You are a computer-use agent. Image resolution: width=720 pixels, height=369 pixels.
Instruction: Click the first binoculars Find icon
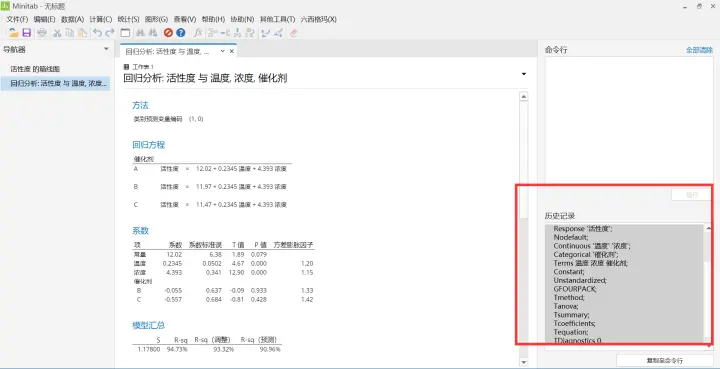pos(141,33)
